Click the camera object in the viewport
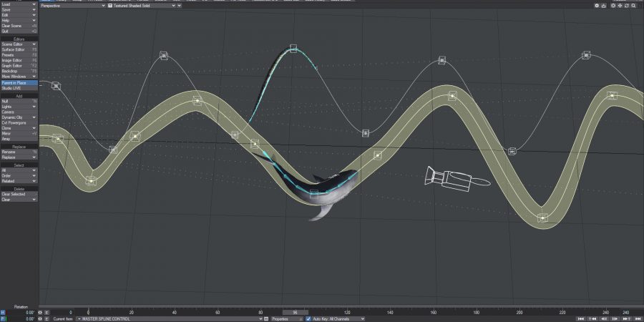Screen dimensions: 644x322 coord(453,180)
